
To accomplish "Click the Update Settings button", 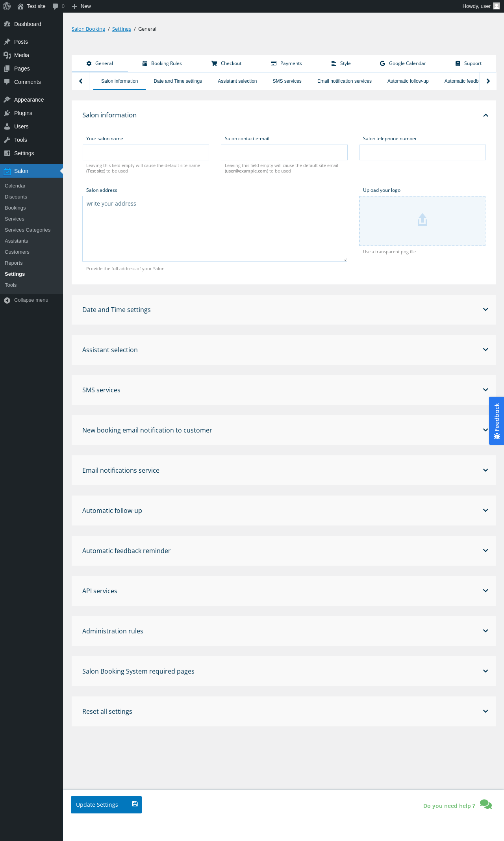I will pyautogui.click(x=106, y=805).
